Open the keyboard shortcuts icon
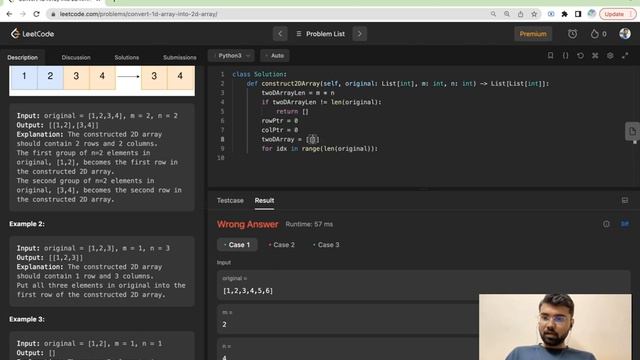 tap(595, 56)
